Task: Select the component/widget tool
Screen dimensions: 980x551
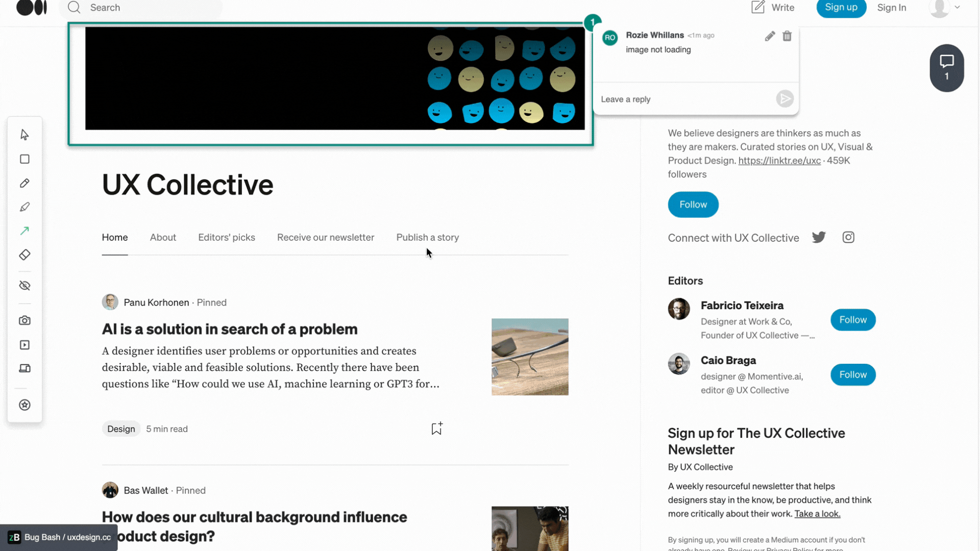Action: point(24,405)
